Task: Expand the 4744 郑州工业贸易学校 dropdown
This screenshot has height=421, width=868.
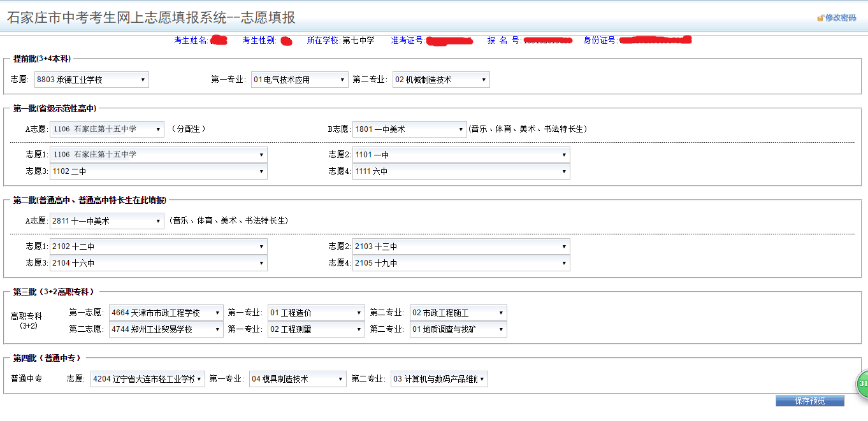Action: pos(166,329)
